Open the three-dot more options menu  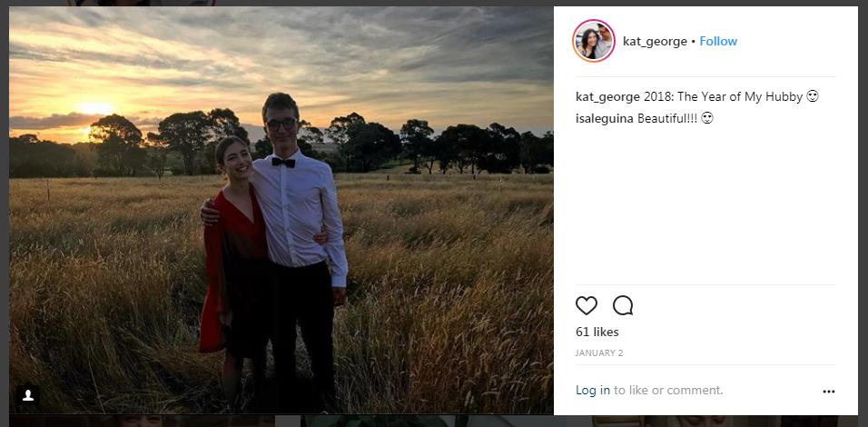coord(828,392)
